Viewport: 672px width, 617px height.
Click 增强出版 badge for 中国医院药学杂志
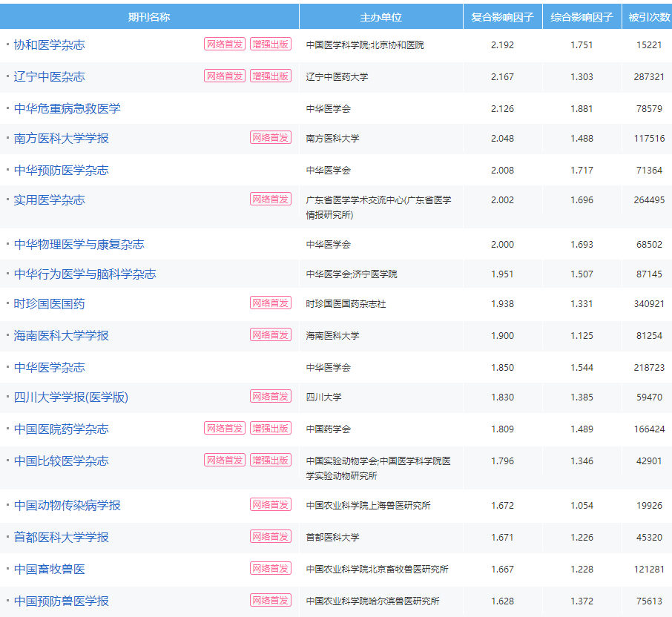point(270,429)
